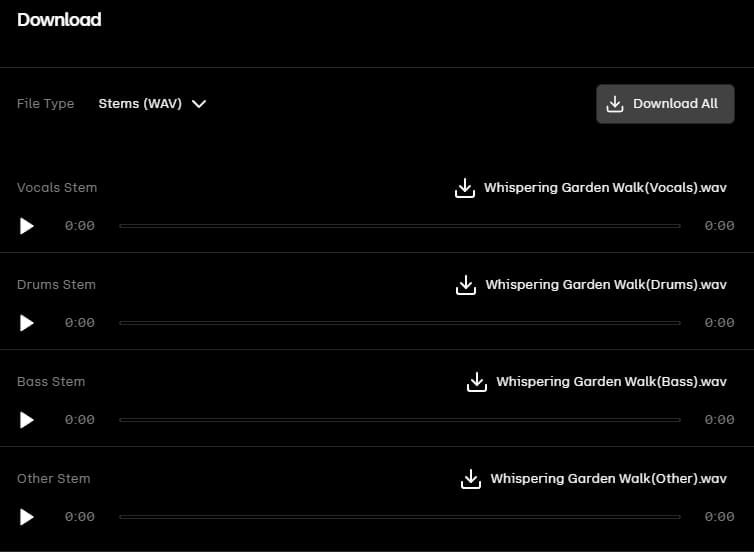This screenshot has height=552, width=754.
Task: Expand file type chevron arrow
Action: [x=199, y=103]
